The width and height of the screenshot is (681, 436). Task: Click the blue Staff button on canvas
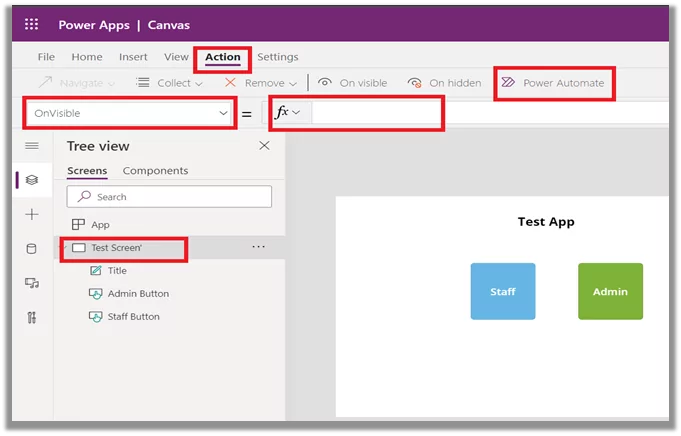503,291
